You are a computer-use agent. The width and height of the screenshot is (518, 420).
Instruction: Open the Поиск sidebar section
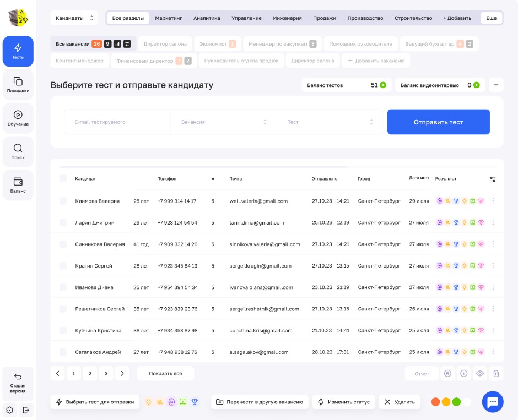point(18,152)
